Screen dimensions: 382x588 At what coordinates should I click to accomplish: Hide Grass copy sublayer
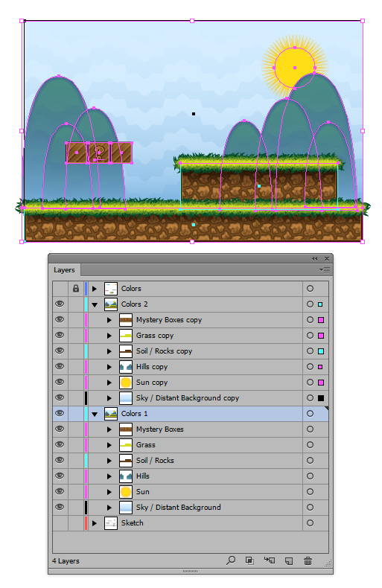60,335
